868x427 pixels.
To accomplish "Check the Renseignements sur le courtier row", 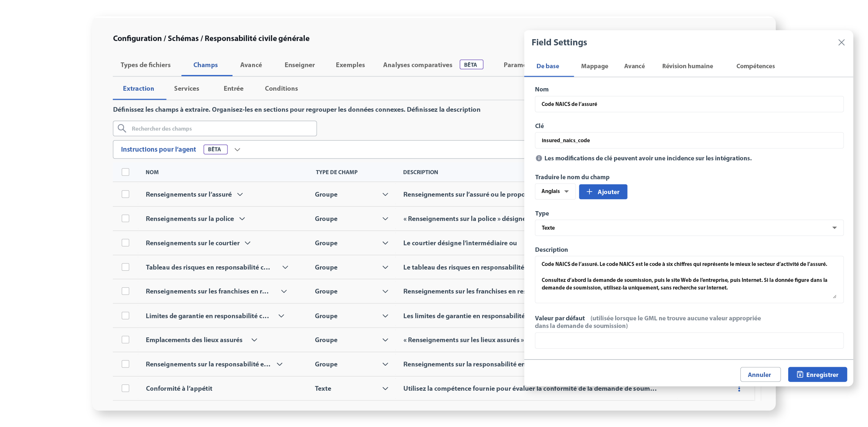I will [x=126, y=243].
